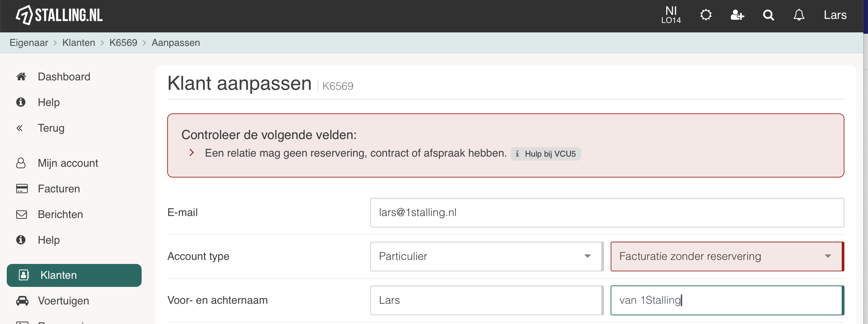868x324 pixels.
Task: Click the Mijn account person icon
Action: click(x=21, y=163)
